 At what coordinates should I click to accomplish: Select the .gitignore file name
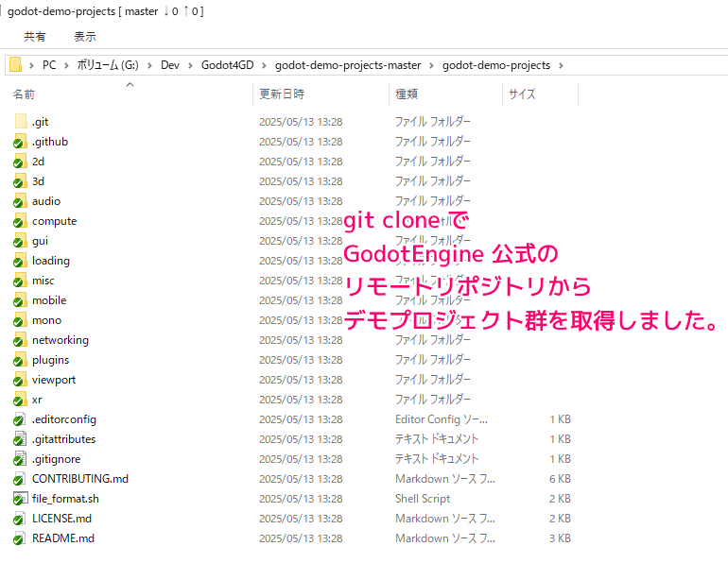[56, 459]
